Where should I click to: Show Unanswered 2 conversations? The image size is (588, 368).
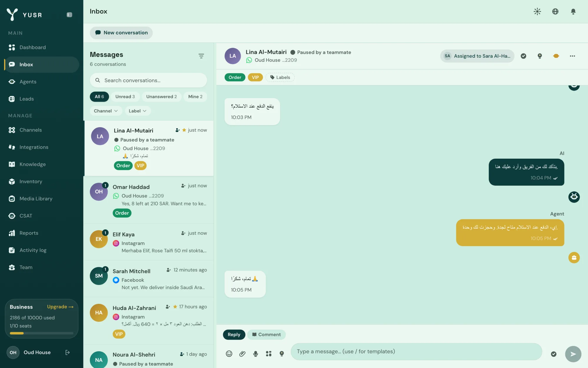pyautogui.click(x=161, y=97)
